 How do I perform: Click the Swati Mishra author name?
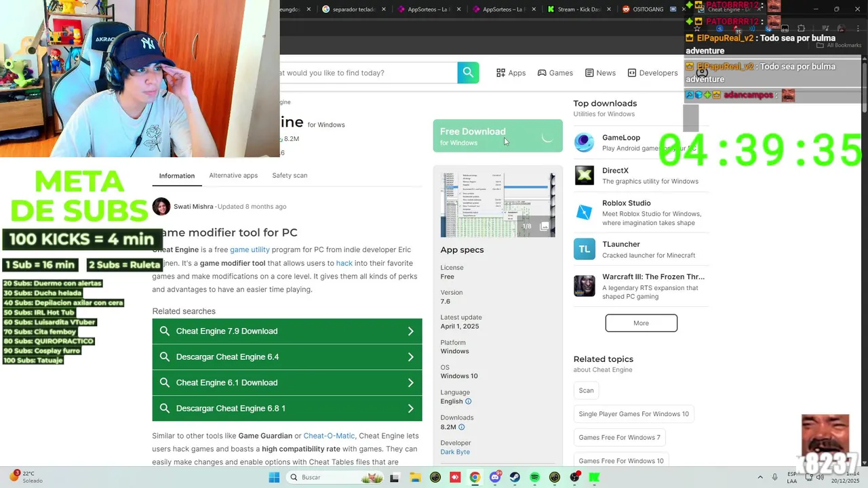(x=193, y=207)
